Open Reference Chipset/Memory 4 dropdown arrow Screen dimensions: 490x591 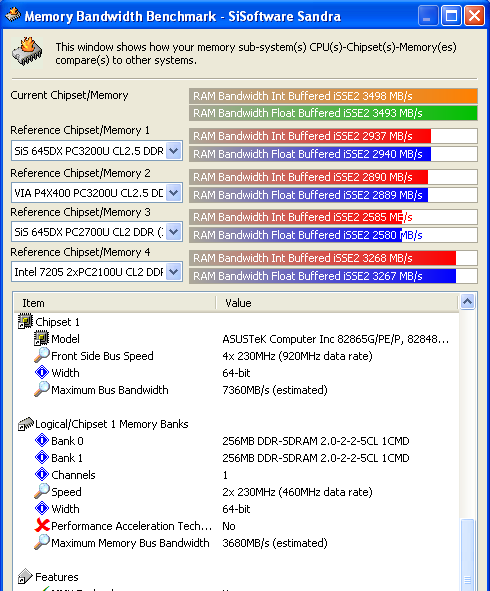[x=173, y=271]
